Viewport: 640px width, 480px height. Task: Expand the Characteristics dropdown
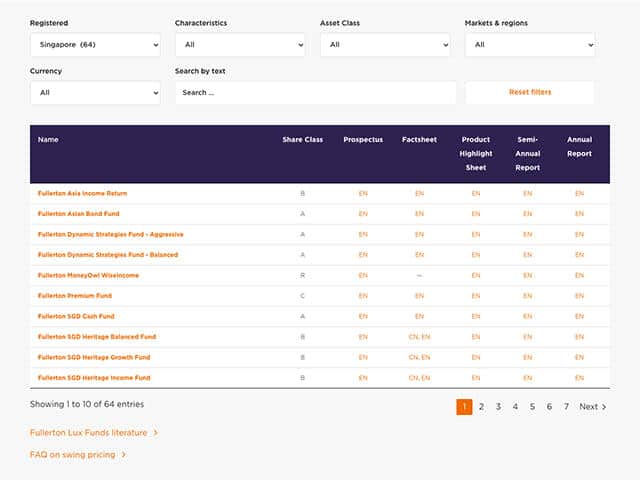240,44
